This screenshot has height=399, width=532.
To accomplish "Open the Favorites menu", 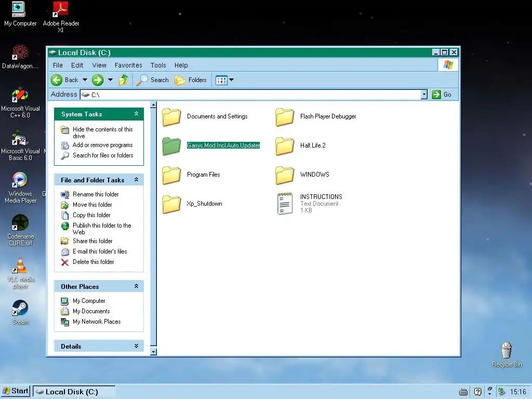I will (128, 65).
